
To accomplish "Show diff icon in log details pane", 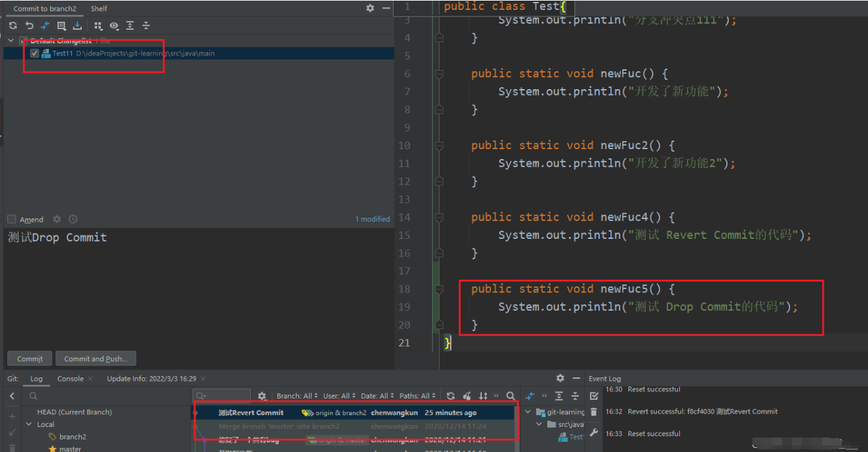I will [x=529, y=396].
